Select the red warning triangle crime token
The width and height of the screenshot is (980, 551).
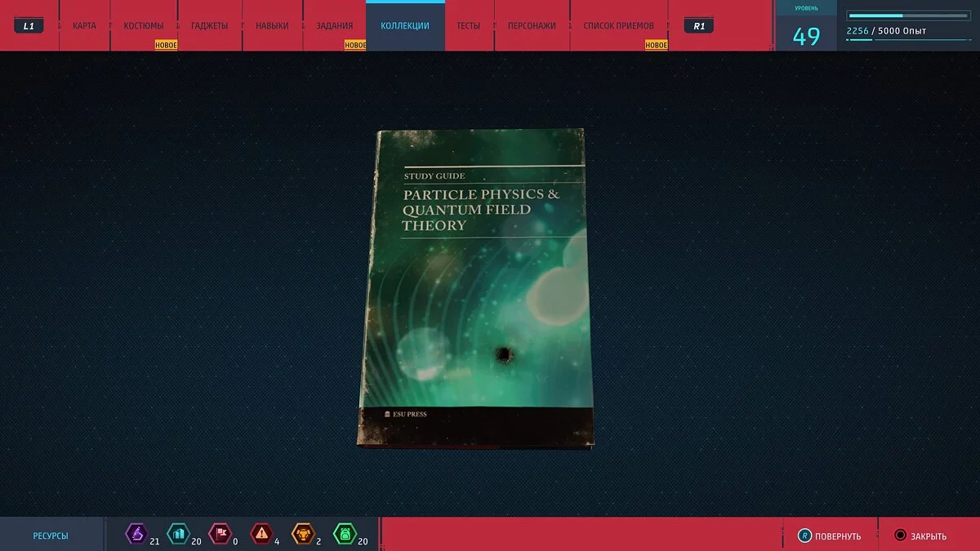pyautogui.click(x=261, y=535)
